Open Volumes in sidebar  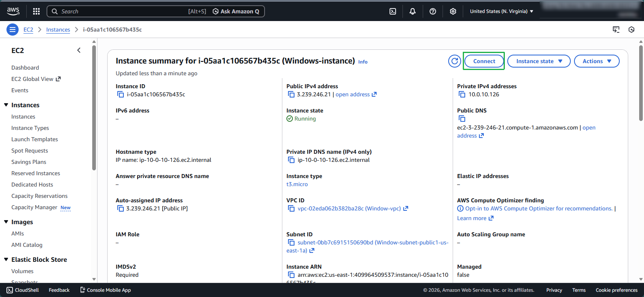tap(22, 271)
